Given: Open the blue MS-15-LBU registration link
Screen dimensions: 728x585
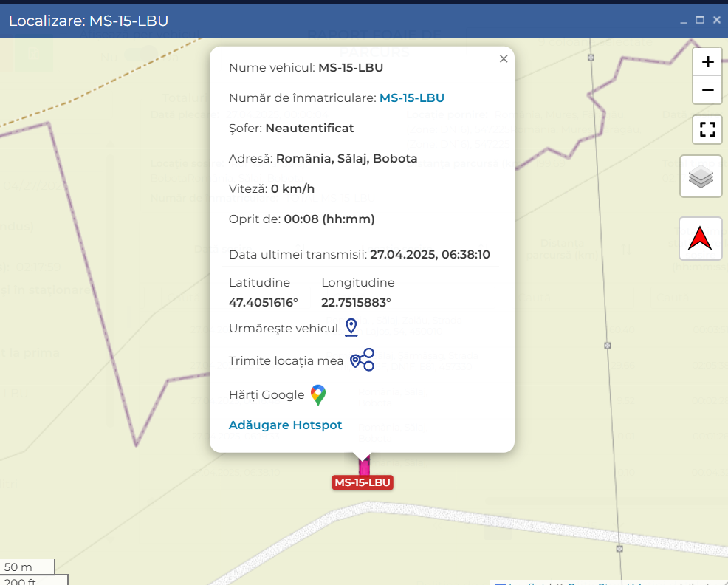Looking at the screenshot, I should coord(411,98).
